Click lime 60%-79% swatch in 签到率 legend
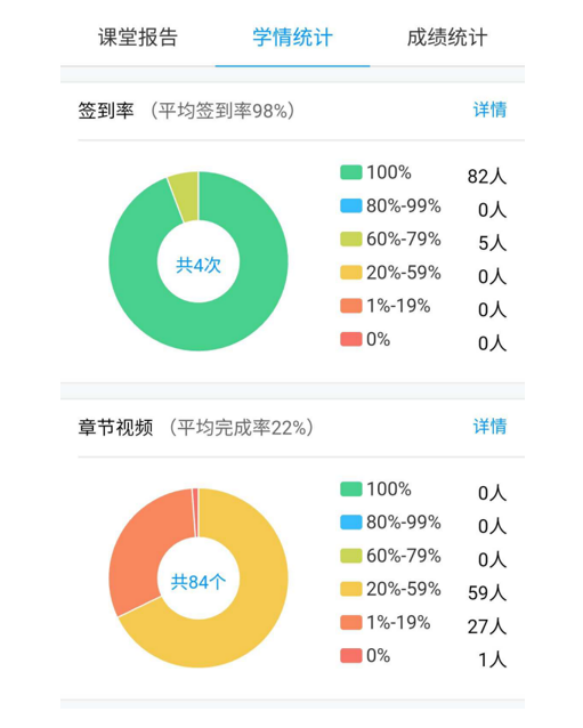 [351, 239]
